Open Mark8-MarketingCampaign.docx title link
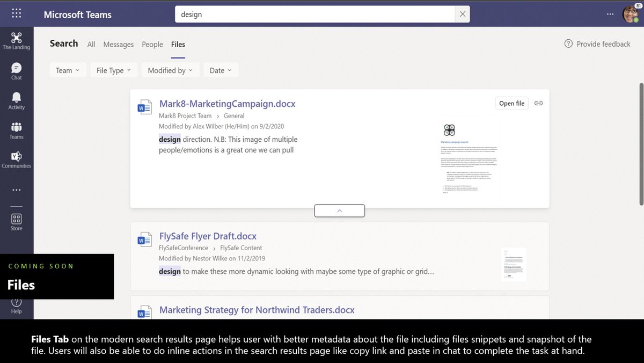The width and height of the screenshot is (644, 363). pos(228,104)
